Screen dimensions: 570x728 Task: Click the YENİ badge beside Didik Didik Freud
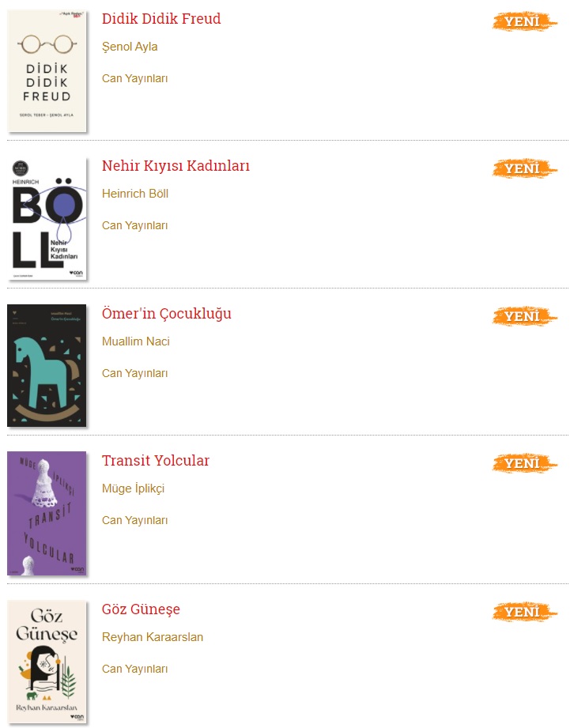(x=525, y=21)
